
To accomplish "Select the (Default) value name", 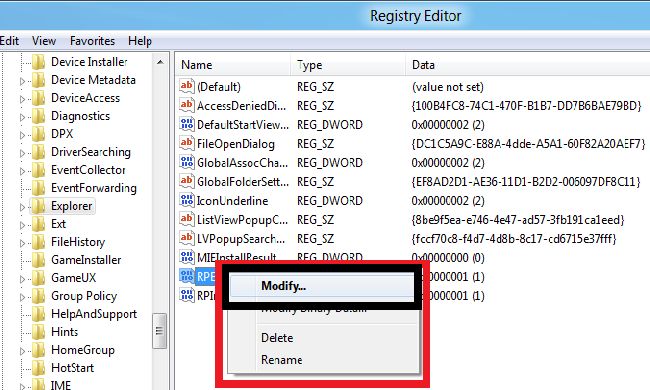I will [x=219, y=87].
